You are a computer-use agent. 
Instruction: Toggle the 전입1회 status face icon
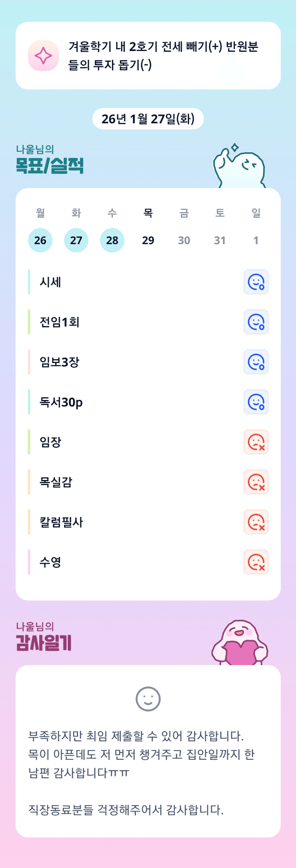pyautogui.click(x=256, y=322)
